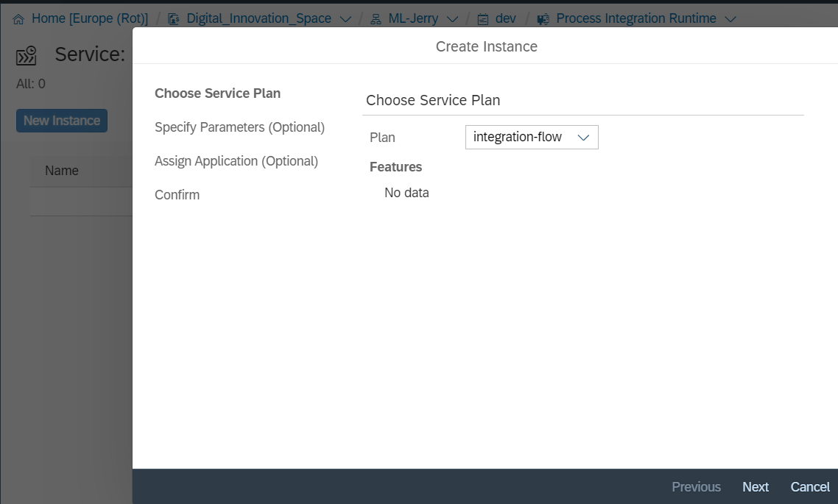838x504 pixels.
Task: Click the Previous button
Action: (696, 487)
